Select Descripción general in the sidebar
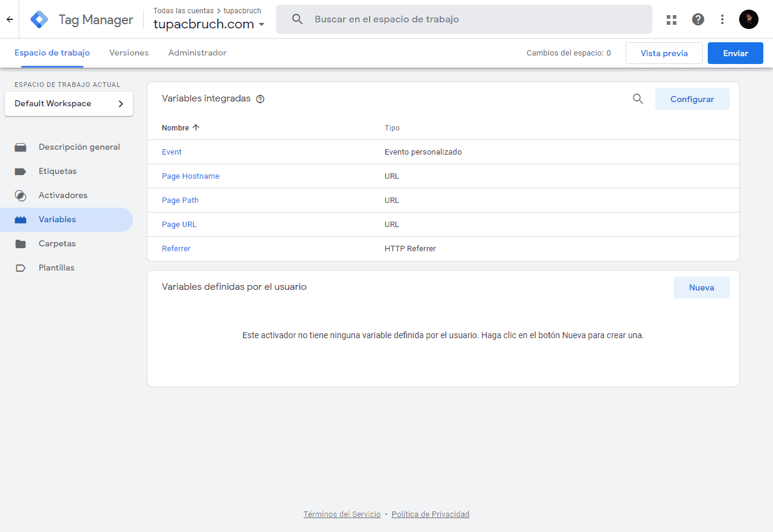Viewport: 773px width, 532px height. [x=79, y=147]
